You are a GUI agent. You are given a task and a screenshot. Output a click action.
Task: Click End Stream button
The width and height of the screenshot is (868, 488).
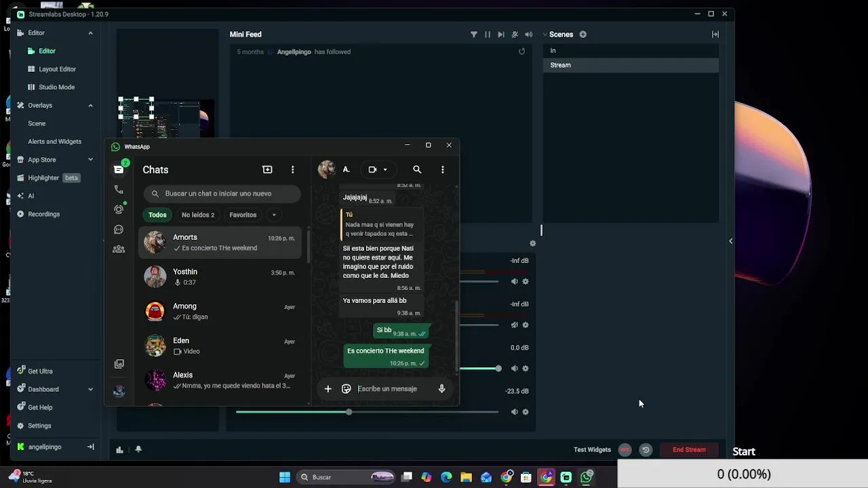coord(689,449)
